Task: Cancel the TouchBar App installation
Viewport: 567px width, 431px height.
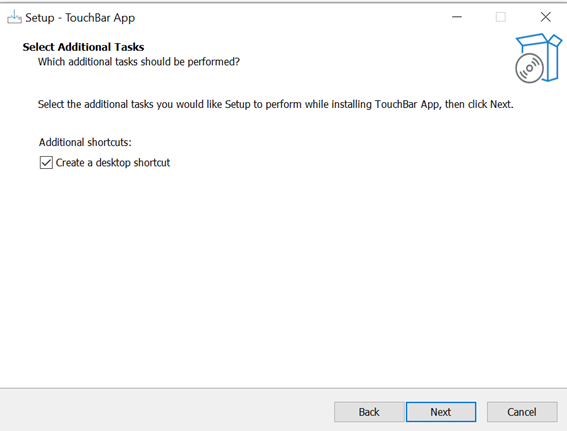Action: pos(522,412)
